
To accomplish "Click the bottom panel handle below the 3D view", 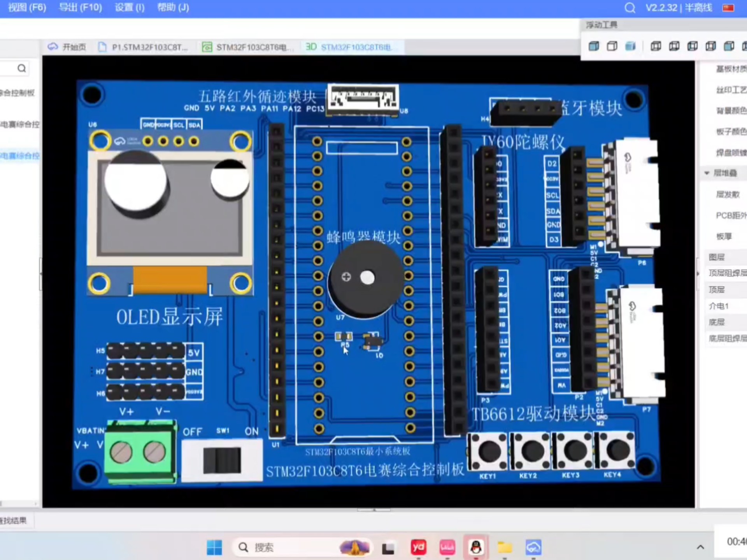I will (x=374, y=510).
